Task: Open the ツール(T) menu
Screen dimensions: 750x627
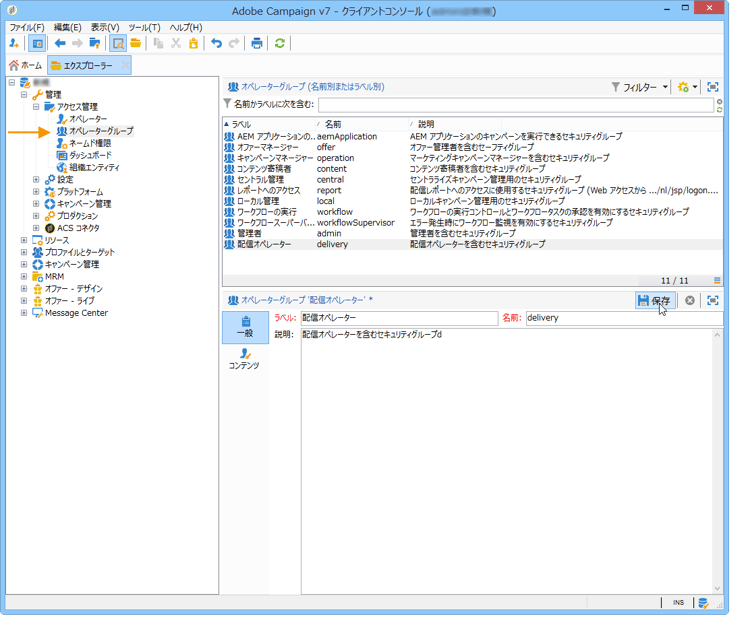Action: [144, 27]
